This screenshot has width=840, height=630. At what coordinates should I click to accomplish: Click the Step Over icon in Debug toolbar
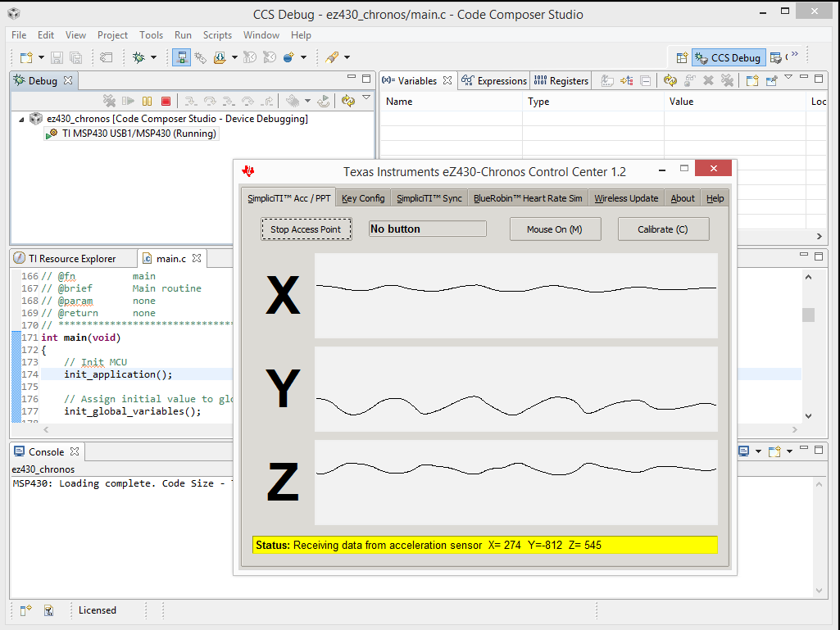click(210, 101)
